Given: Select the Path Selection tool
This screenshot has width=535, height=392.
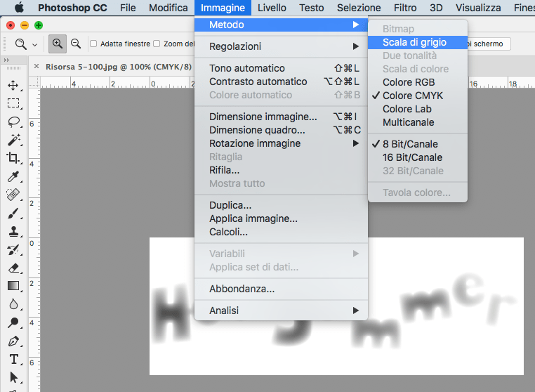Looking at the screenshot, I should click(x=13, y=378).
